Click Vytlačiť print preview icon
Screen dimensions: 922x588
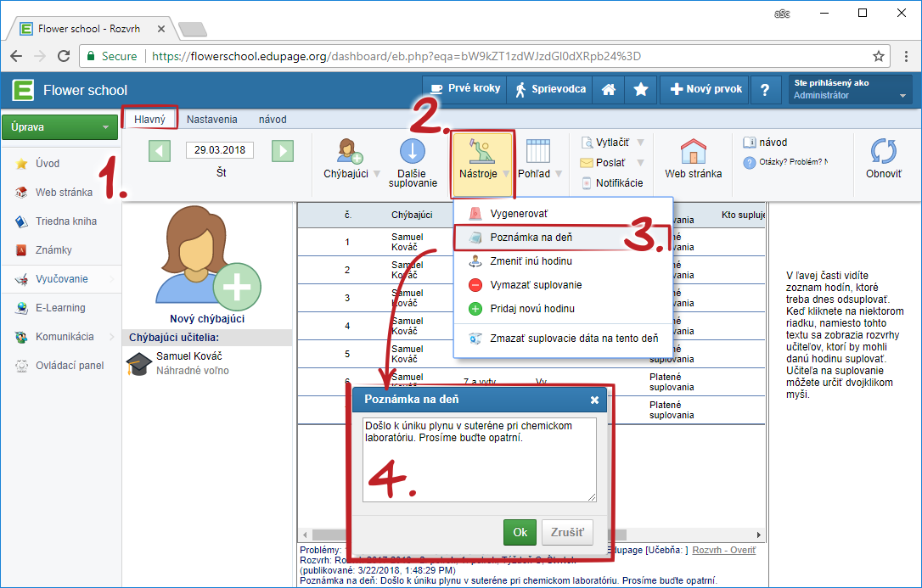tap(587, 143)
